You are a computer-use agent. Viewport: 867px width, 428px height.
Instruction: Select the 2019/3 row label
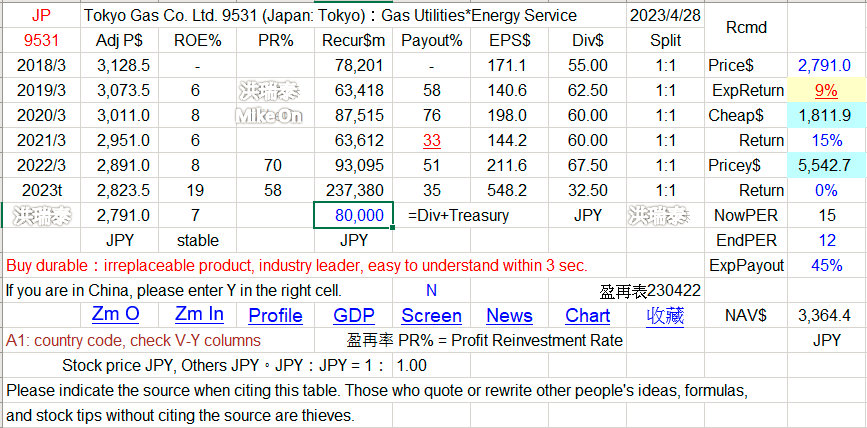point(41,90)
